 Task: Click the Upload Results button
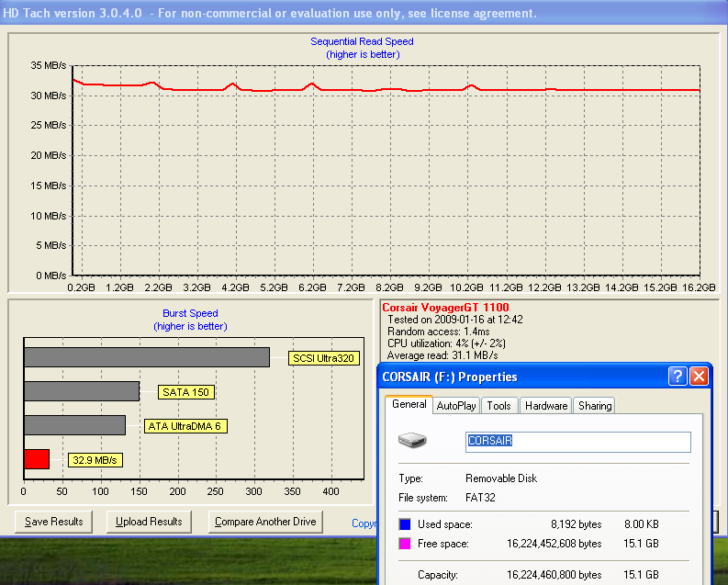point(149,522)
